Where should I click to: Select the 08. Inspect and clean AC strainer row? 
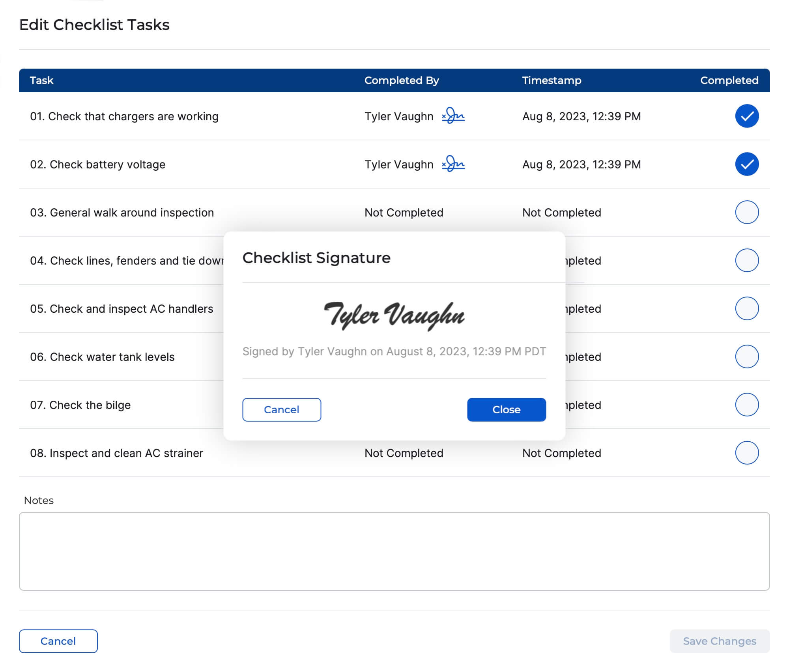pyautogui.click(x=116, y=453)
